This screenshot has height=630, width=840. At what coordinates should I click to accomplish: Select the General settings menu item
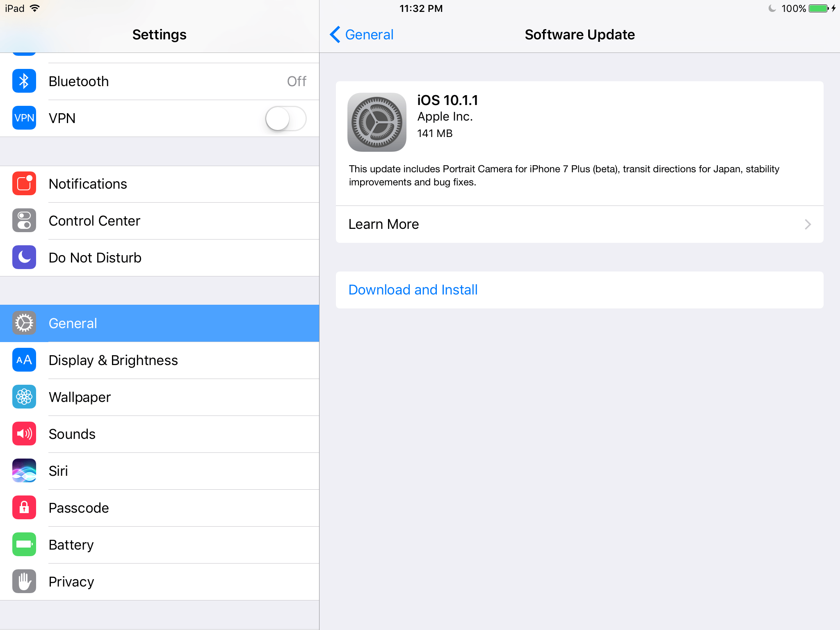[160, 323]
